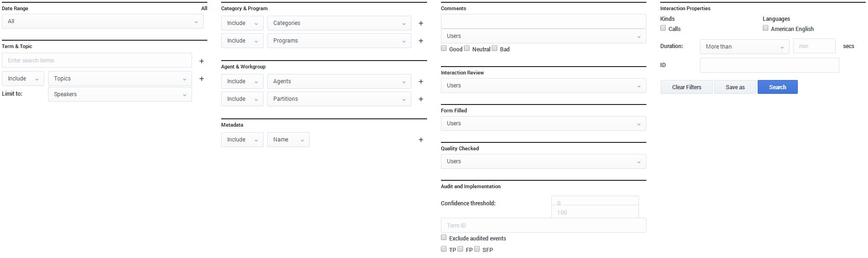Tick the Calls kind checkbox
The width and height of the screenshot is (868, 258).
click(x=663, y=28)
